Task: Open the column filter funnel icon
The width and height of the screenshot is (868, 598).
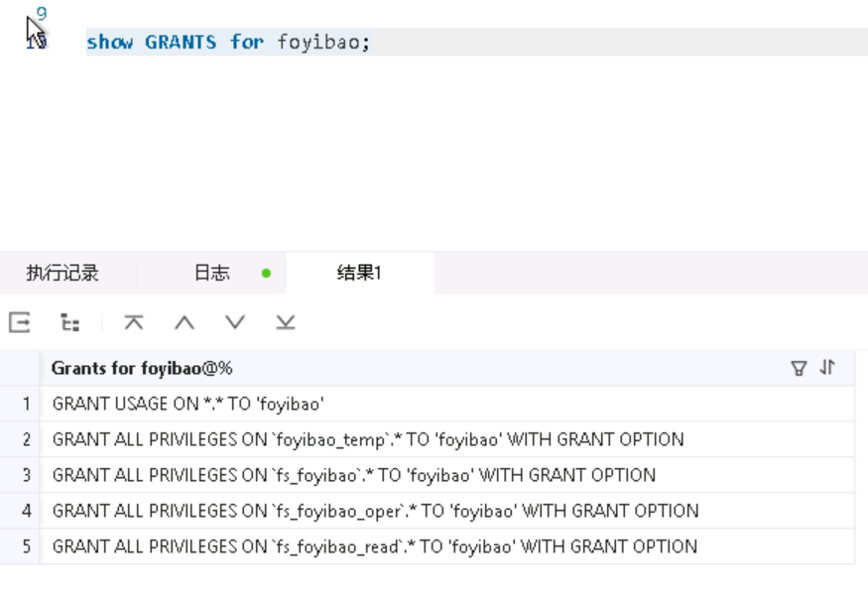Action: pos(799,368)
